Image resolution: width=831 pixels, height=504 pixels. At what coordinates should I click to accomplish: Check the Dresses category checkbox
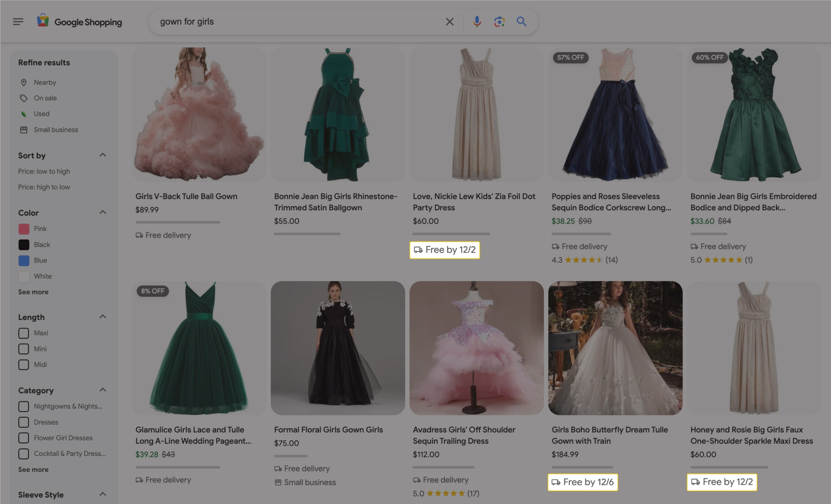(x=23, y=422)
